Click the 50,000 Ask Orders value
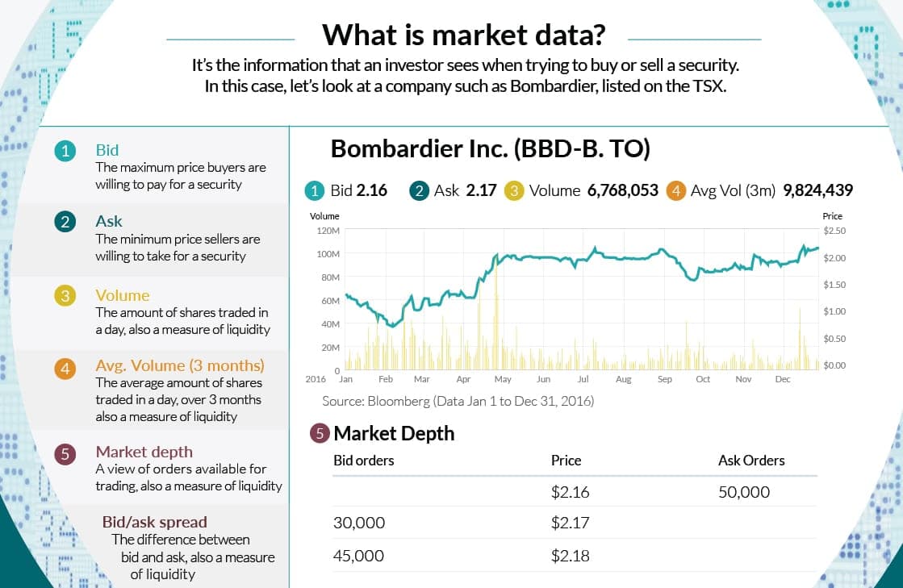 pos(744,492)
